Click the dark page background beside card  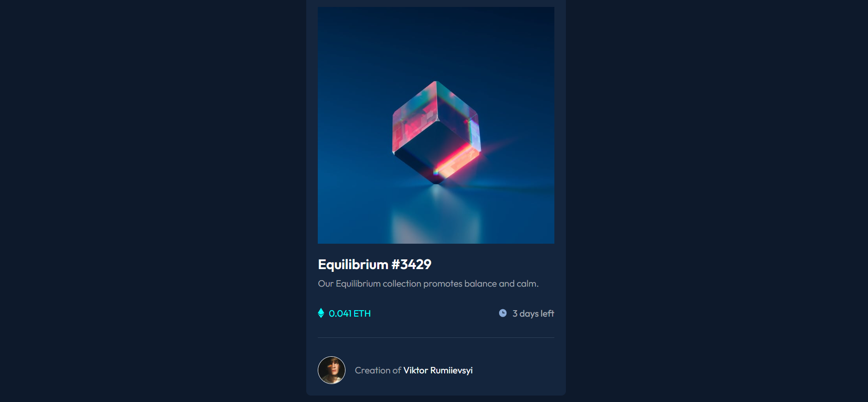pos(152,201)
